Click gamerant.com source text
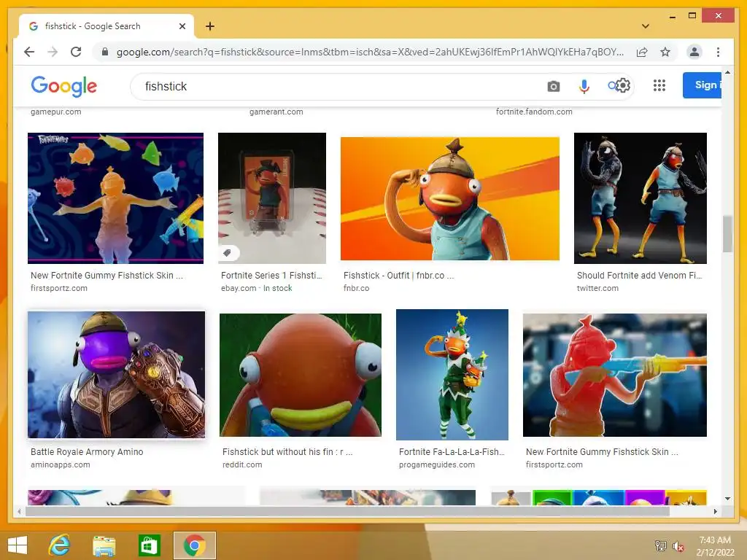Viewport: 747px width, 560px height. pos(276,112)
